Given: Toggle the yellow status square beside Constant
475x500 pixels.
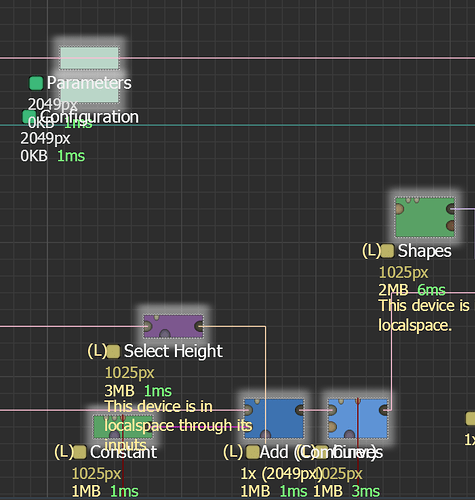Looking at the screenshot, I should pyautogui.click(x=79, y=452).
